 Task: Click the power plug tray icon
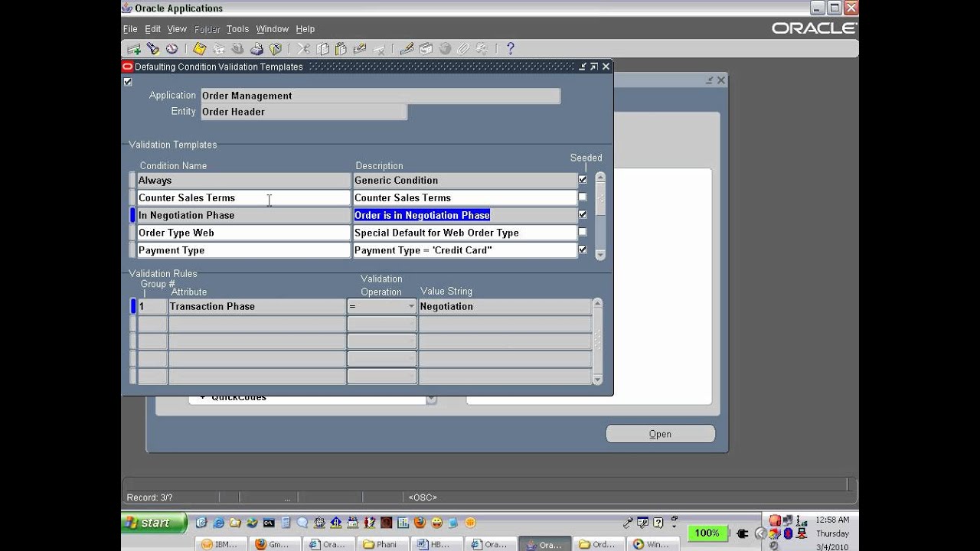pyautogui.click(x=742, y=533)
